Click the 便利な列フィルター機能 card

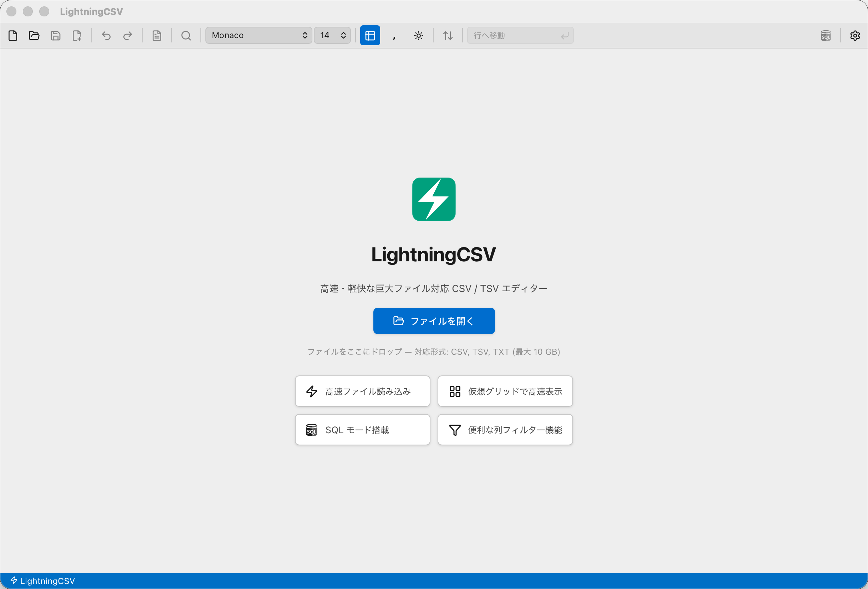pos(505,430)
